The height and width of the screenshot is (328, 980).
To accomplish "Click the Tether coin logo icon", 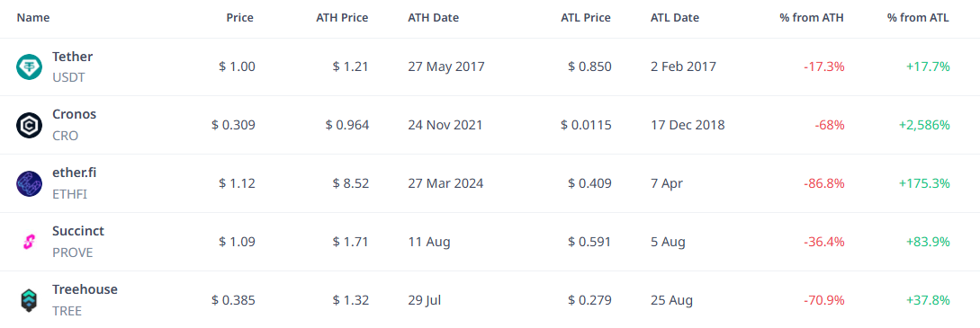I will point(29,66).
